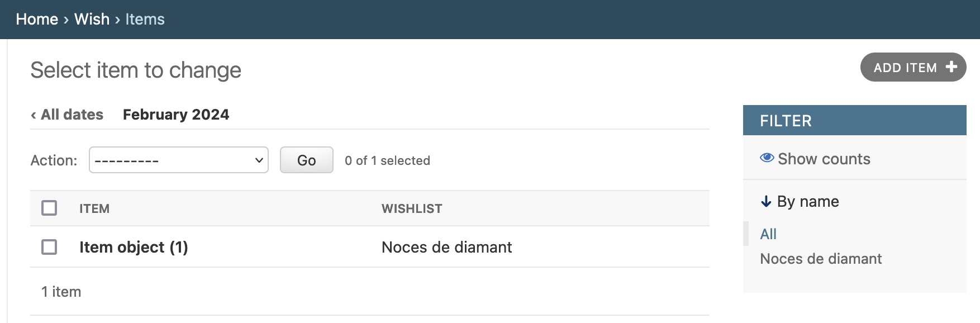
Task: Open the Action dropdown menu
Action: click(179, 160)
